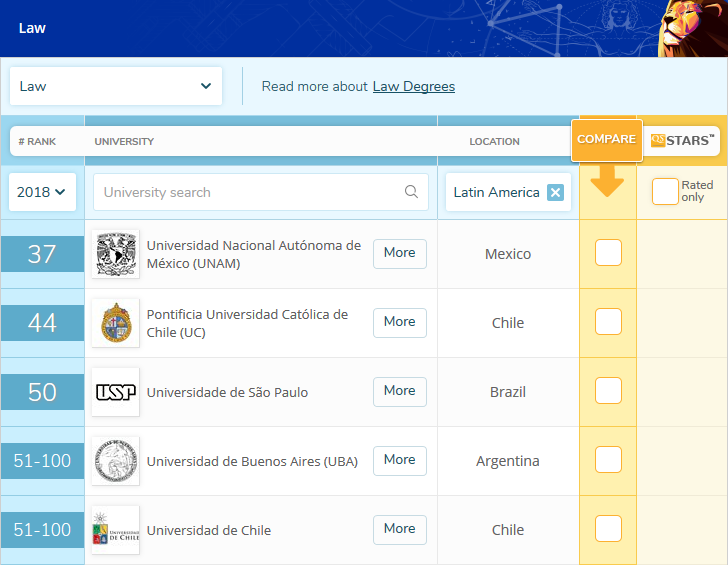728x565 pixels.
Task: Click the UNAM university logo
Action: (x=116, y=254)
